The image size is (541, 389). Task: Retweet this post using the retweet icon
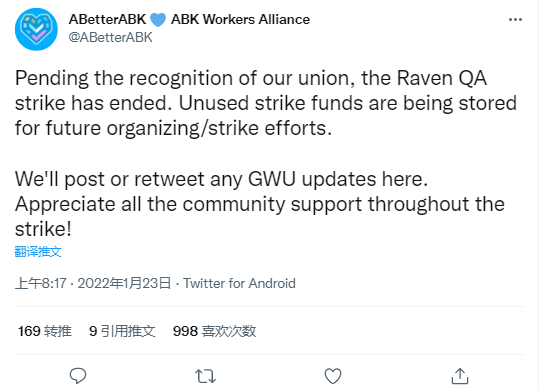pos(206,376)
